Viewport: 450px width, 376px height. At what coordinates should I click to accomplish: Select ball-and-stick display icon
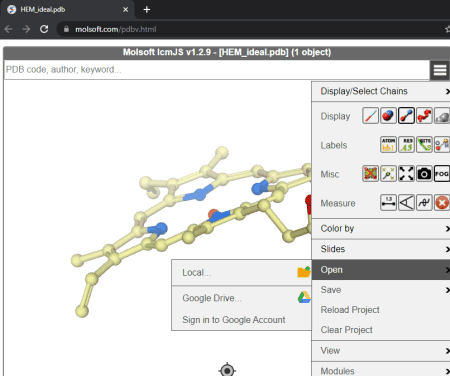coord(406,116)
